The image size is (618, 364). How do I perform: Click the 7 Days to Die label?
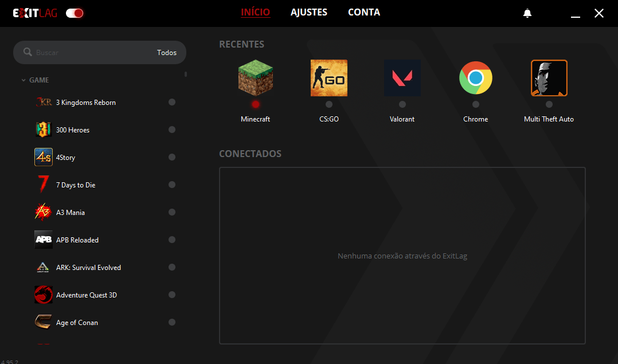[76, 185]
